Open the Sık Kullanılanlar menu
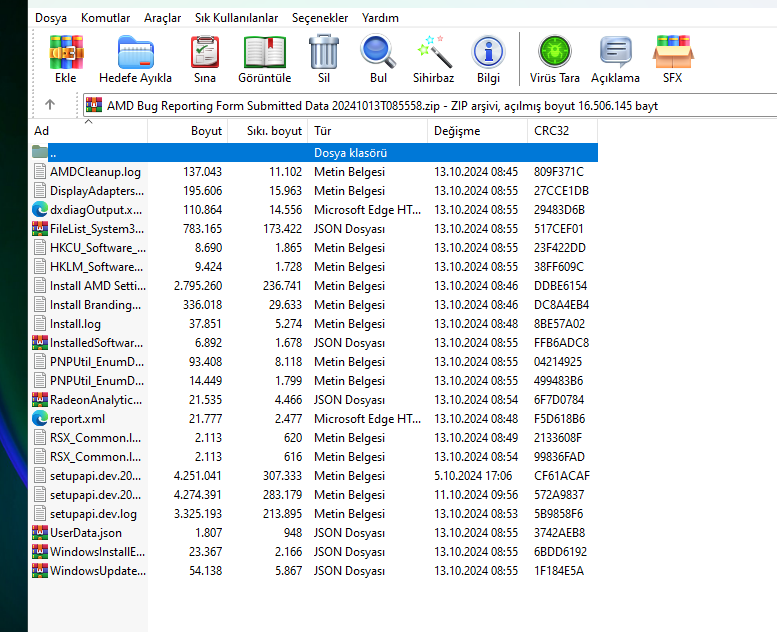This screenshot has width=777, height=632. 236,18
